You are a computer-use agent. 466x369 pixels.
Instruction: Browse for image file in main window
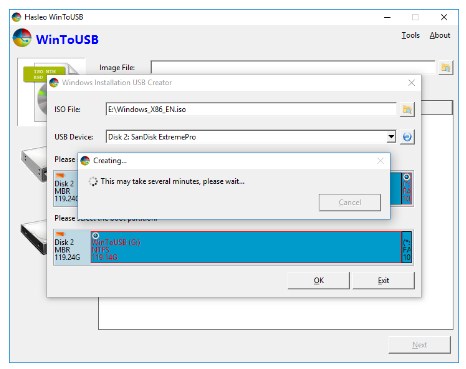[x=445, y=68]
